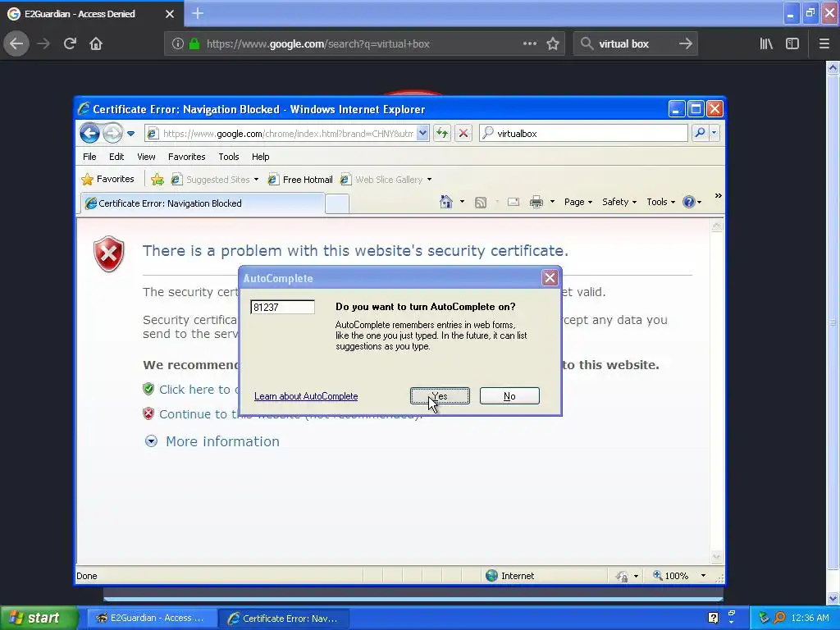Click the green padlock in Firefox URL bar
The width and height of the screenshot is (840, 630).
[194, 44]
